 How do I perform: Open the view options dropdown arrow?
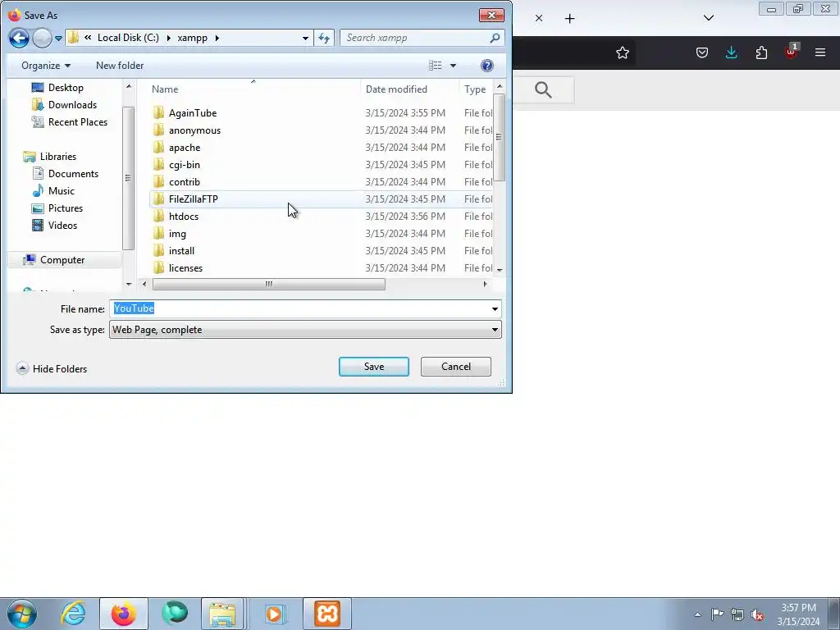pos(453,66)
